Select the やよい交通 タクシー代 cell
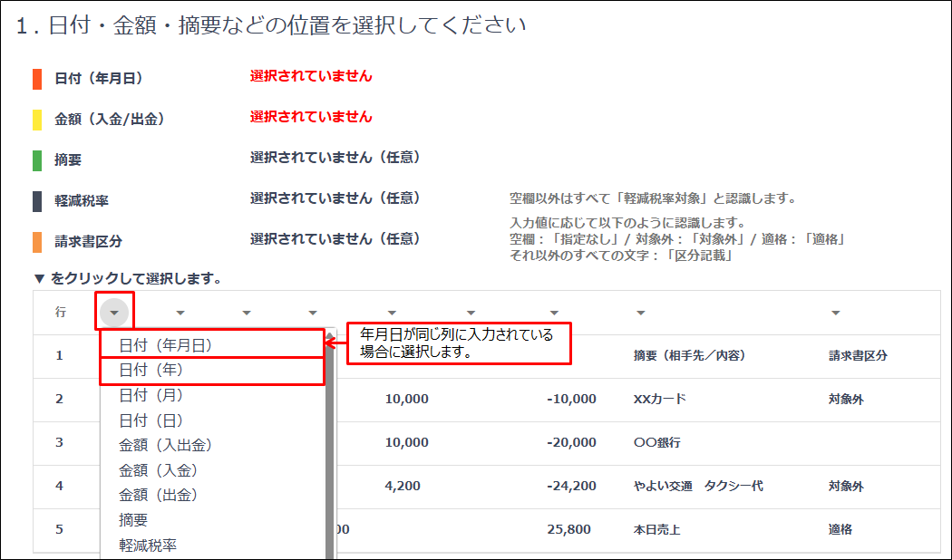 tap(698, 486)
